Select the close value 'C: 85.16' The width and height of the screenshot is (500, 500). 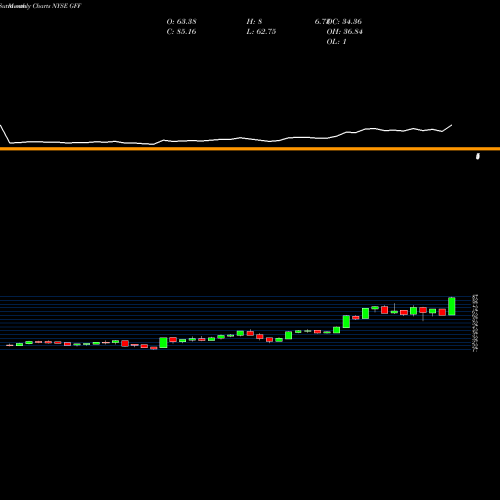pos(181,32)
